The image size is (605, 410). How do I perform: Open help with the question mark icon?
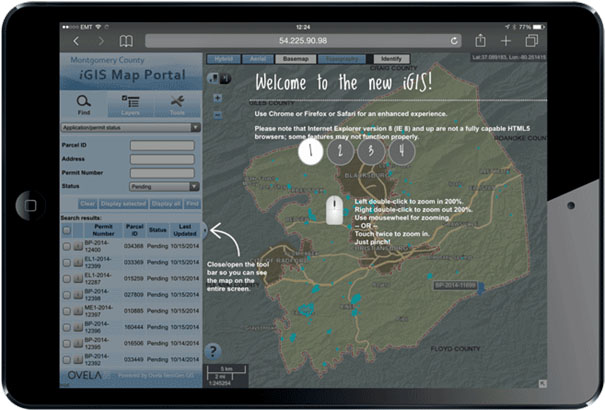[x=213, y=351]
